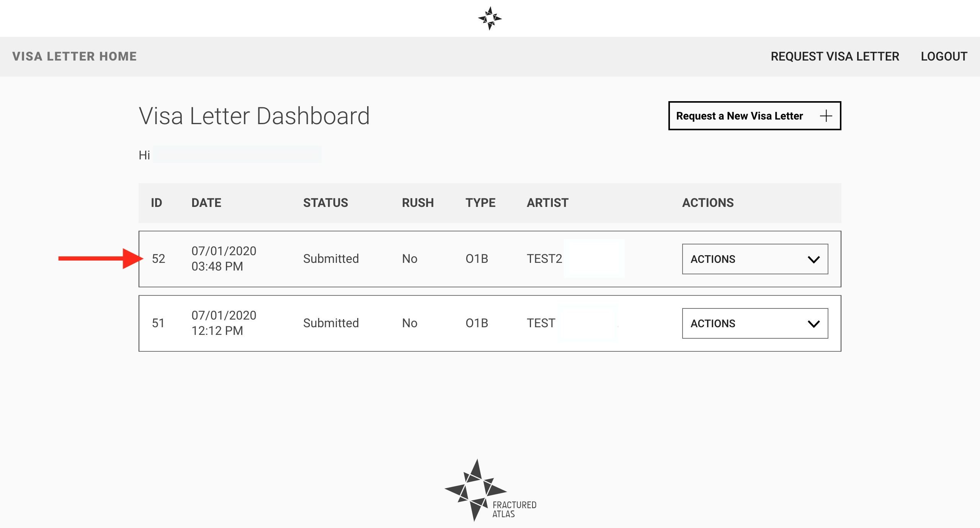
Task: Open the ACTIONS dropdown for request 51
Action: coord(755,323)
